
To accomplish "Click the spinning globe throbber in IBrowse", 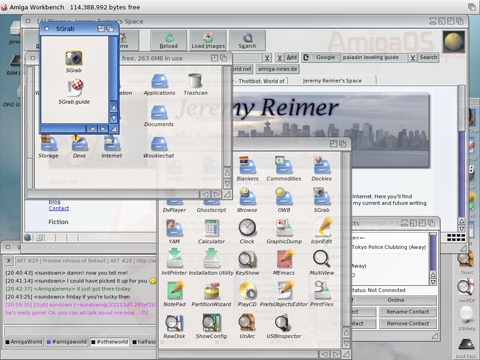I will click(x=454, y=42).
